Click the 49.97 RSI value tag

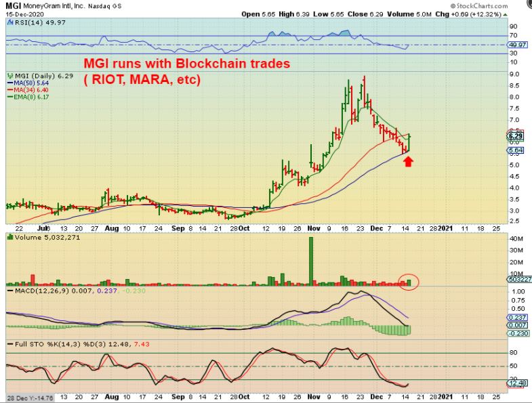(x=517, y=45)
